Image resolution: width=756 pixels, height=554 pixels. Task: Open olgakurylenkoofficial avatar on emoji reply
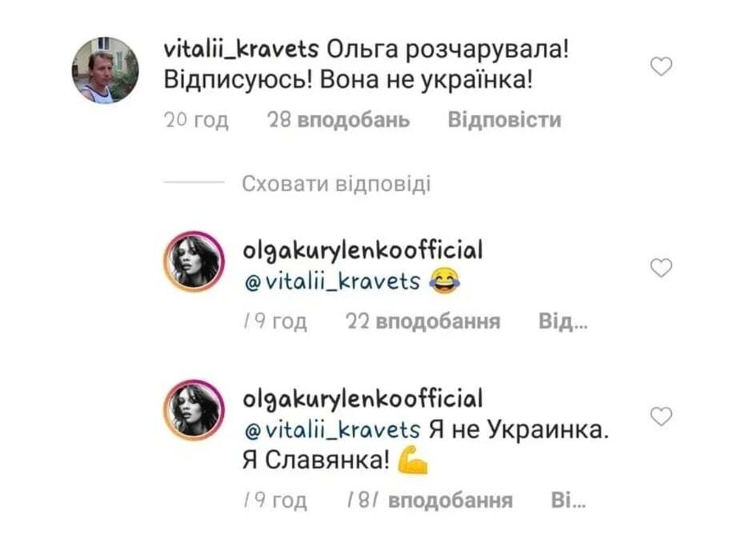click(x=194, y=261)
